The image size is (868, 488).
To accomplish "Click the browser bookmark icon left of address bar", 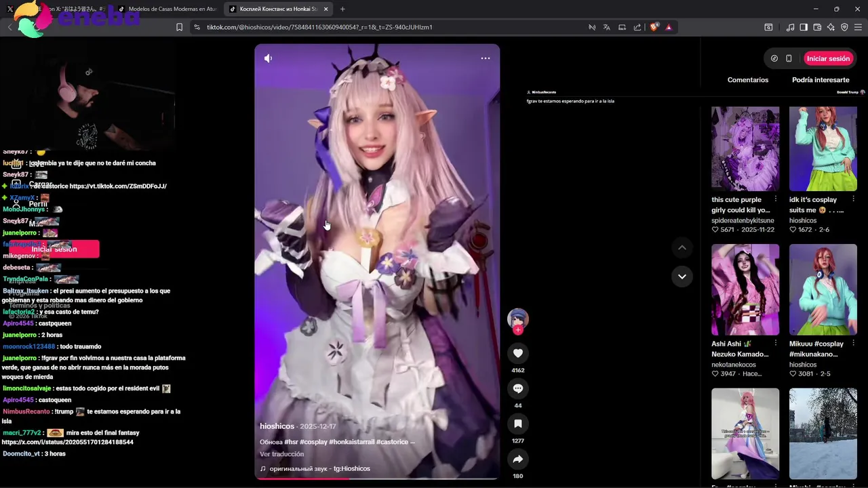I will click(x=179, y=27).
